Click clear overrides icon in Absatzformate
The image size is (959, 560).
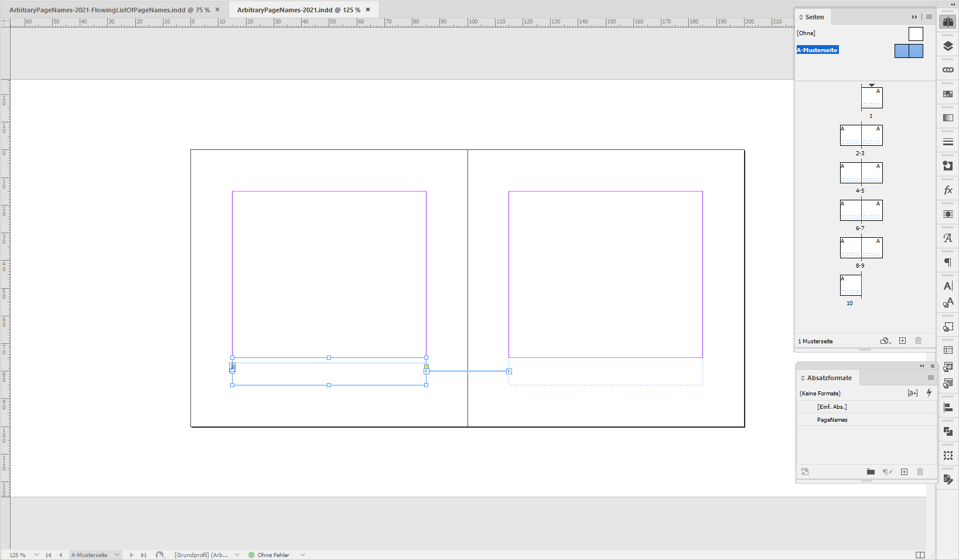[x=888, y=472]
